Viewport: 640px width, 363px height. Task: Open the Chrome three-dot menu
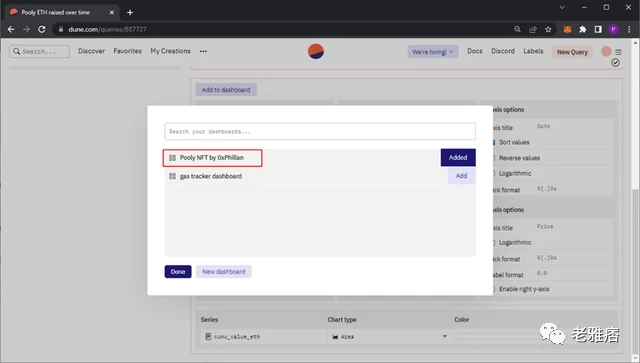click(629, 29)
